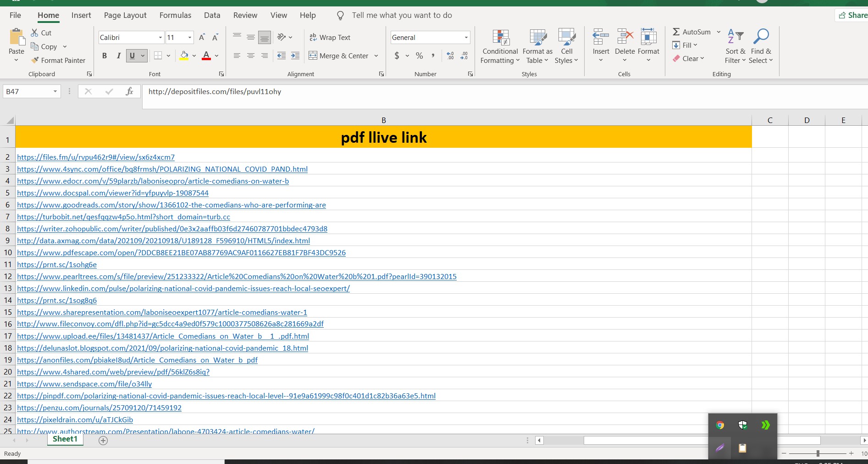Increase decimal places
The height and width of the screenshot is (464, 868).
[x=450, y=56]
